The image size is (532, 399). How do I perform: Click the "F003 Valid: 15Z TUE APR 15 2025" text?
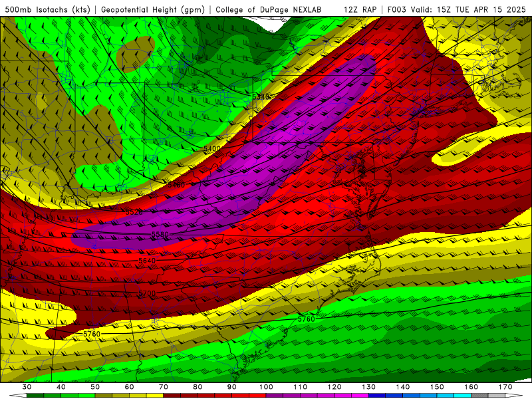456,10
